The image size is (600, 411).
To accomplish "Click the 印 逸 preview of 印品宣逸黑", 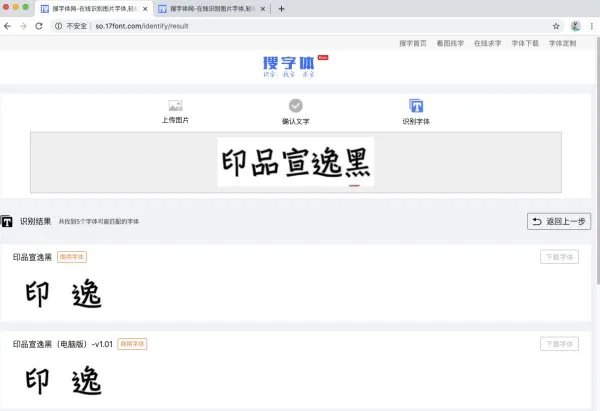I will tap(64, 294).
